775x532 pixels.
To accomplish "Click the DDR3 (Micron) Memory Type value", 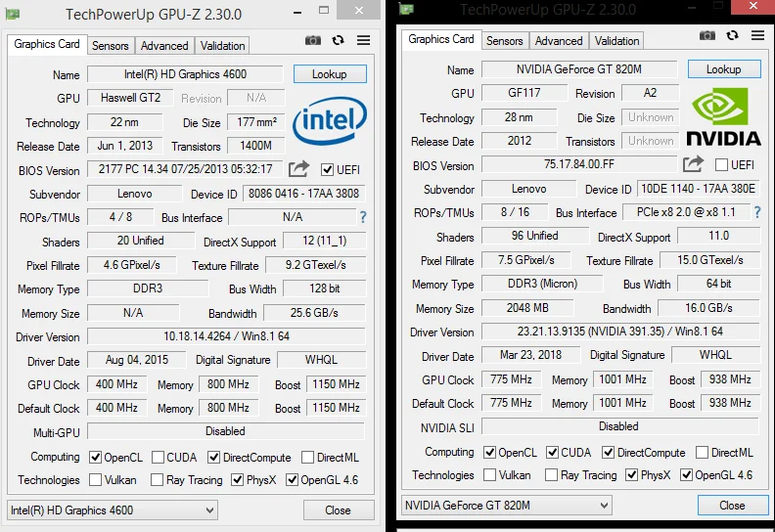I will (542, 284).
